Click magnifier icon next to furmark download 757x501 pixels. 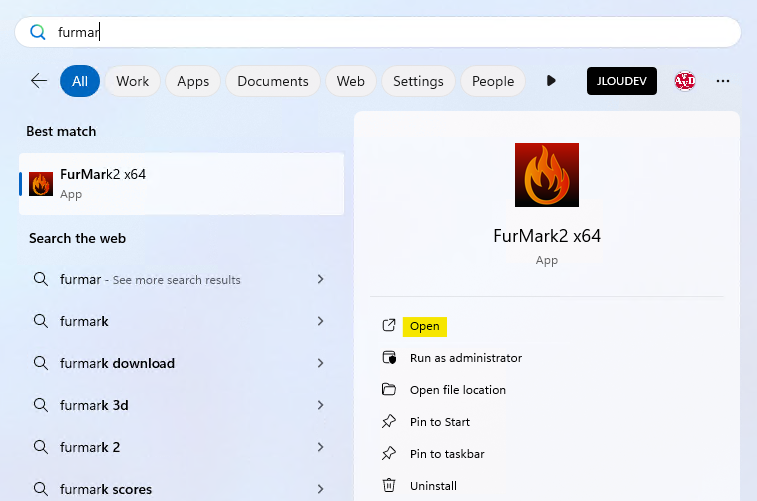pos(41,363)
